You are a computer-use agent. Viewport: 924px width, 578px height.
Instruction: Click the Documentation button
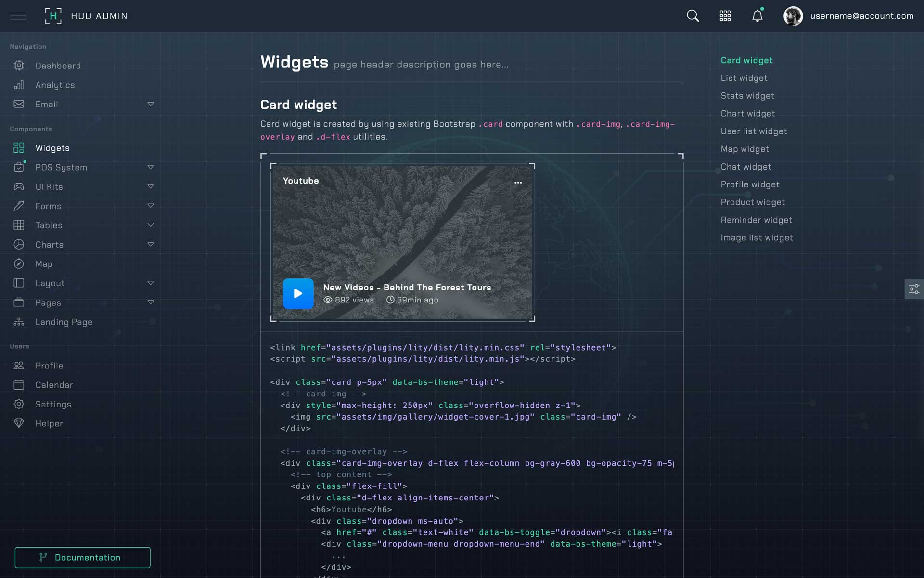(x=82, y=557)
